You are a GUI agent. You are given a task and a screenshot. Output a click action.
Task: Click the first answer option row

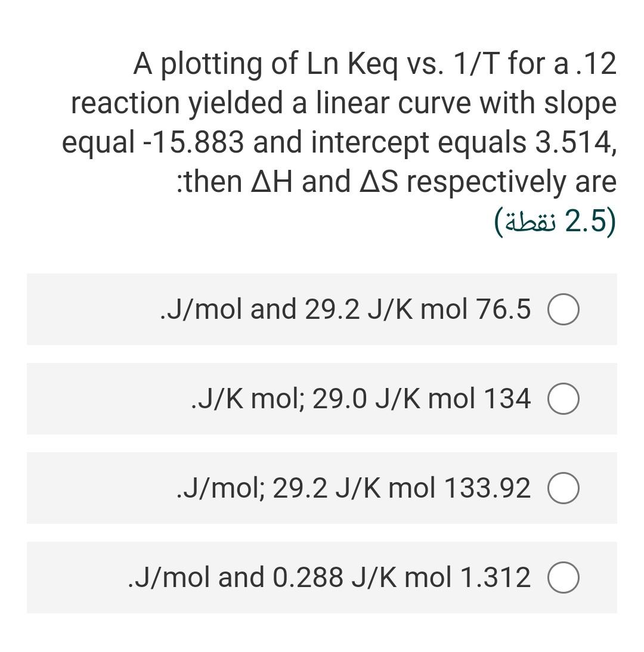[322, 309]
